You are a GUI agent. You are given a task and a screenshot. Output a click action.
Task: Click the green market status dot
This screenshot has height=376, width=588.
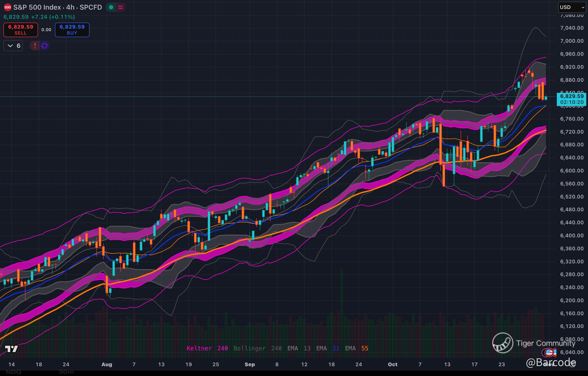111,7
